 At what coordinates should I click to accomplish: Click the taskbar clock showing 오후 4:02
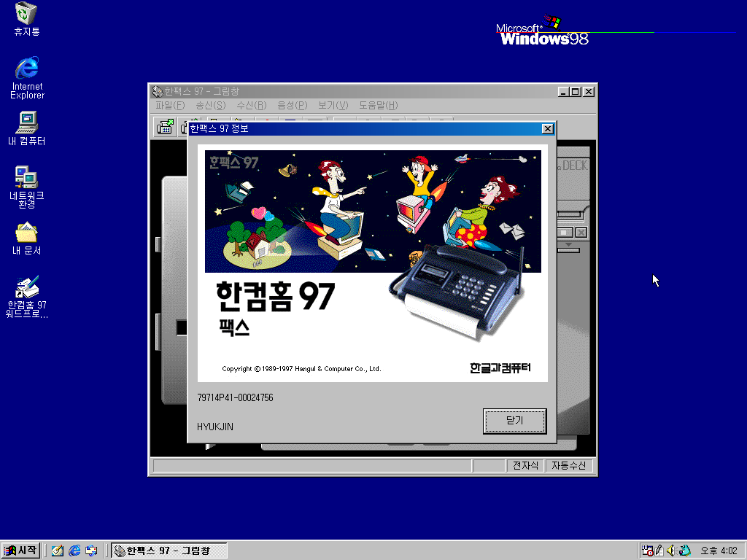pos(719,551)
